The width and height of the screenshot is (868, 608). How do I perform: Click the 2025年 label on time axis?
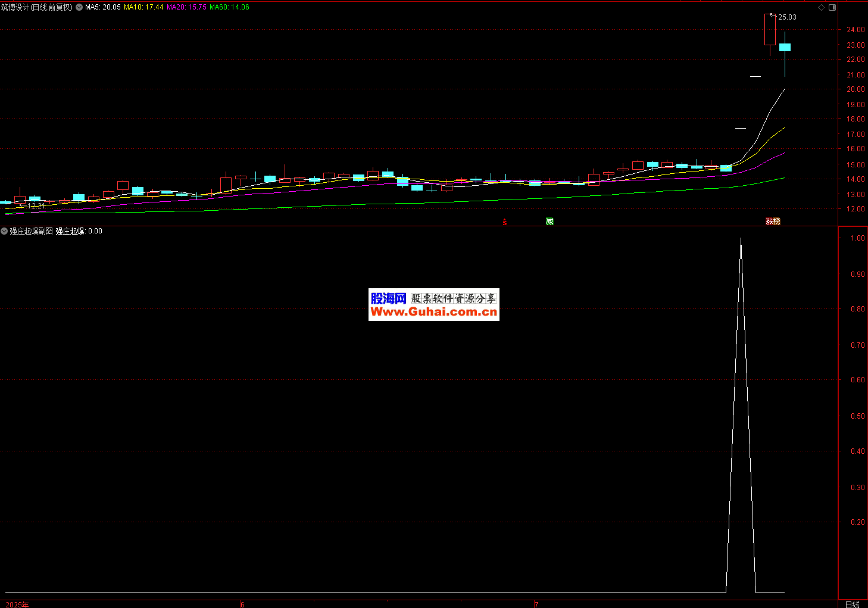17,604
